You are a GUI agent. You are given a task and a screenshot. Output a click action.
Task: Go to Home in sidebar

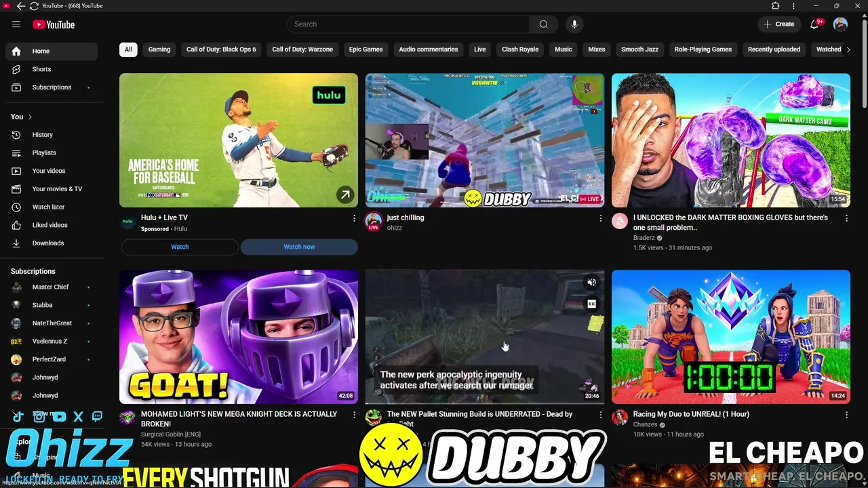[x=52, y=51]
